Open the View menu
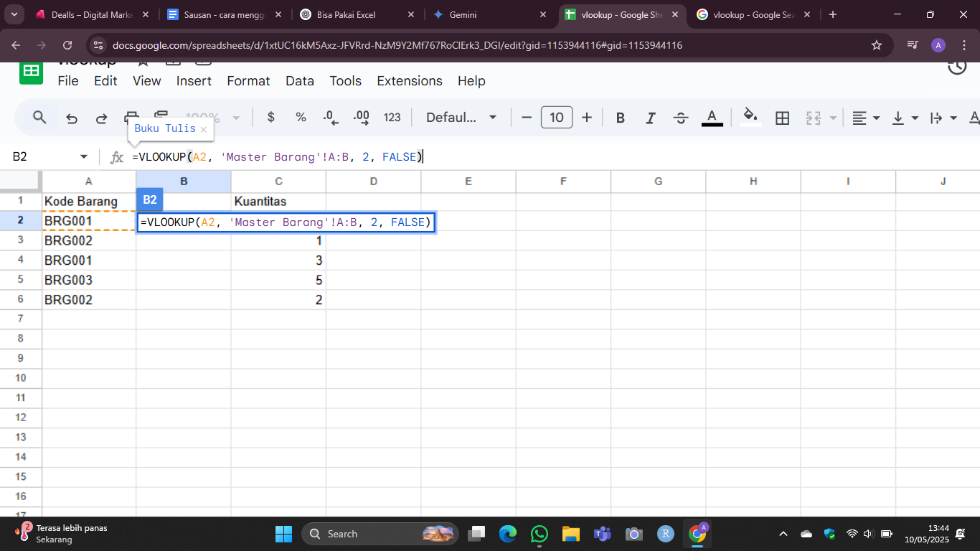Image resolution: width=980 pixels, height=551 pixels. 147,81
